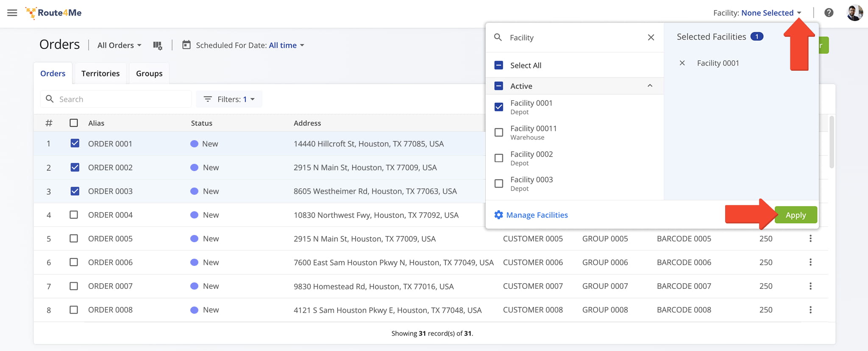Image resolution: width=868 pixels, height=351 pixels.
Task: Switch to the Orders tab
Action: pyautogui.click(x=53, y=73)
